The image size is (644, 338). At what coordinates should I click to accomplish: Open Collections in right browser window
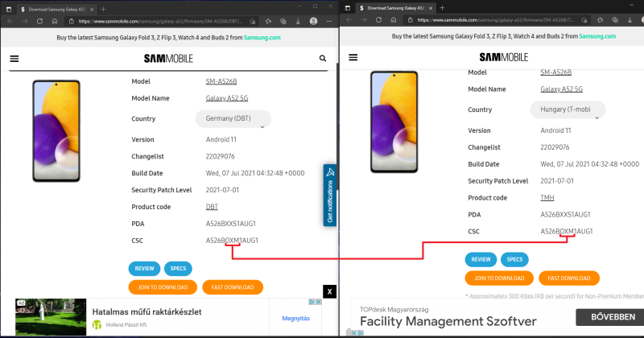615,19
